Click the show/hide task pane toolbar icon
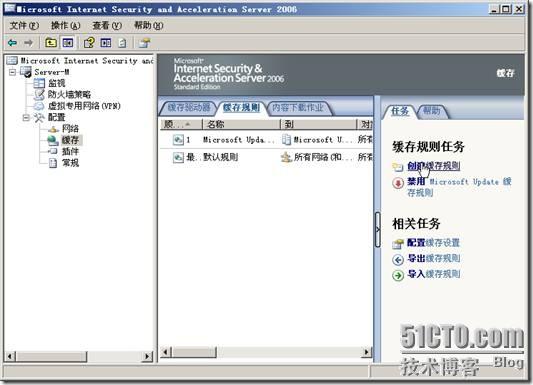The width and height of the screenshot is (533, 385). click(106, 43)
